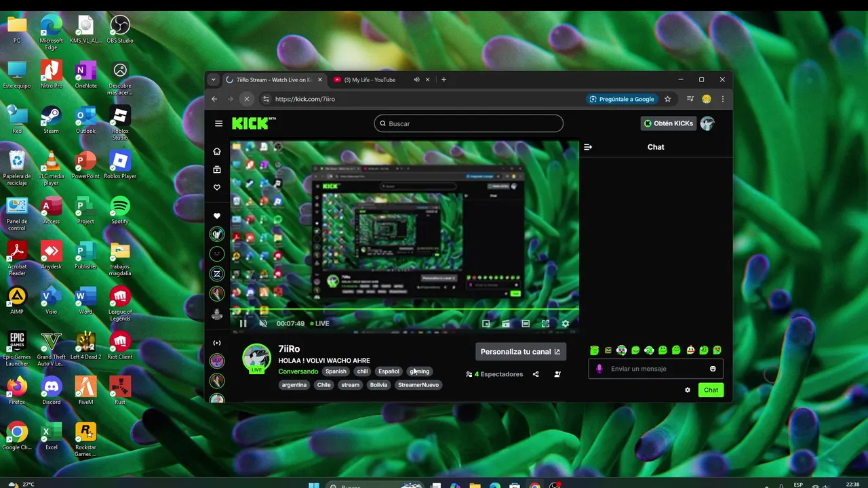
Task: Stop loading the page
Action: [x=247, y=99]
